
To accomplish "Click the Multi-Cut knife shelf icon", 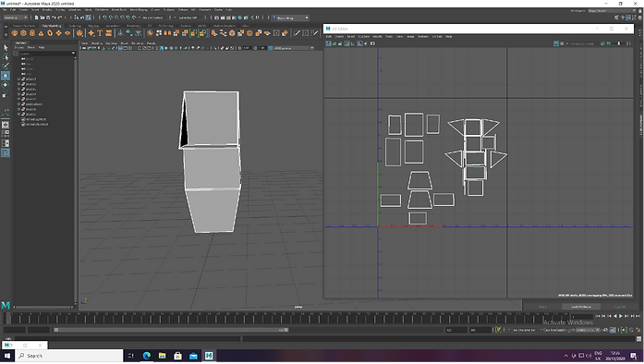I will (x=297, y=33).
